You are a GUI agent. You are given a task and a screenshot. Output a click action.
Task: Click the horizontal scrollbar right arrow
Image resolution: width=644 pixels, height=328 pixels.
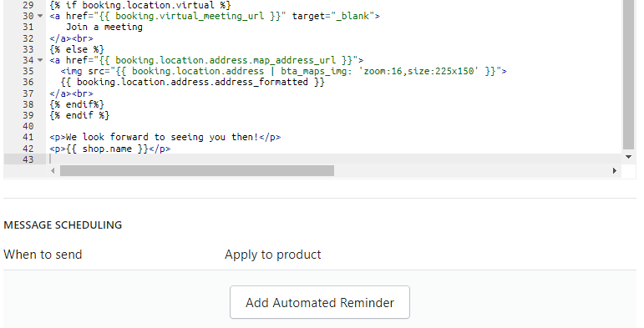[x=615, y=170]
